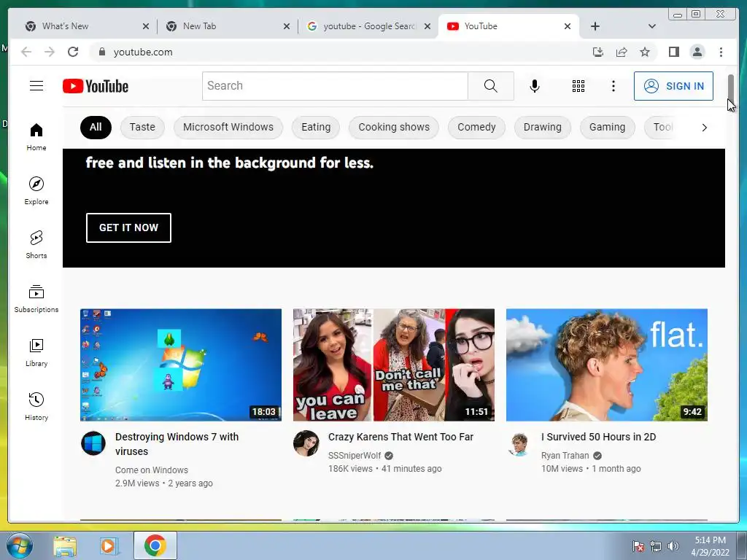Select the Taste category chip

click(142, 127)
